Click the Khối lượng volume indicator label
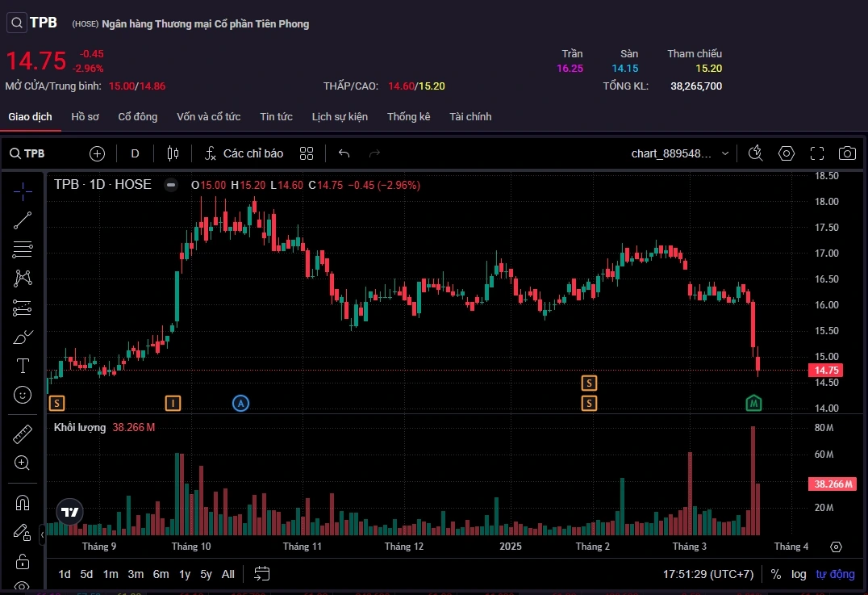868x595 pixels. tap(80, 428)
